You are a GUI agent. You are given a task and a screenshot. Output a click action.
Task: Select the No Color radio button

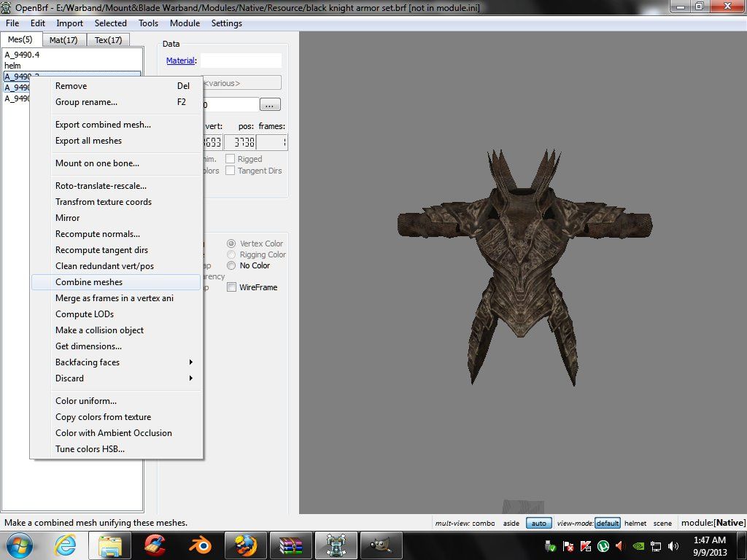tap(232, 265)
